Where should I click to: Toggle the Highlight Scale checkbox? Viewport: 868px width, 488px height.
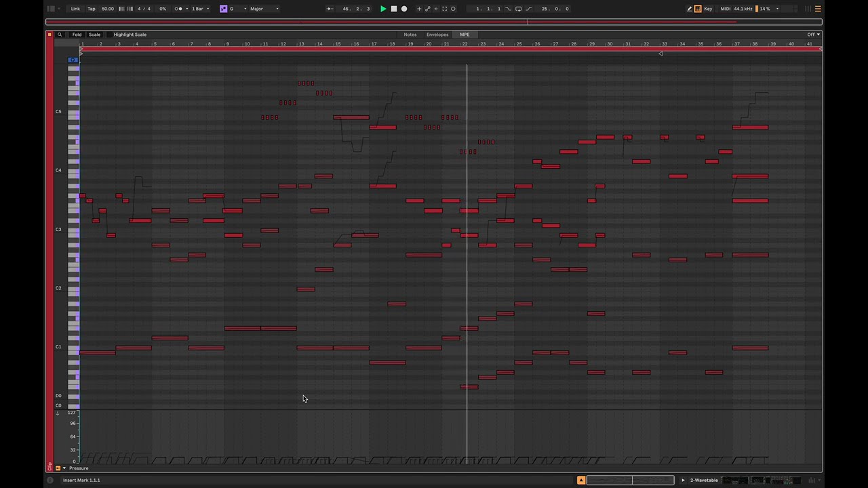(x=109, y=35)
